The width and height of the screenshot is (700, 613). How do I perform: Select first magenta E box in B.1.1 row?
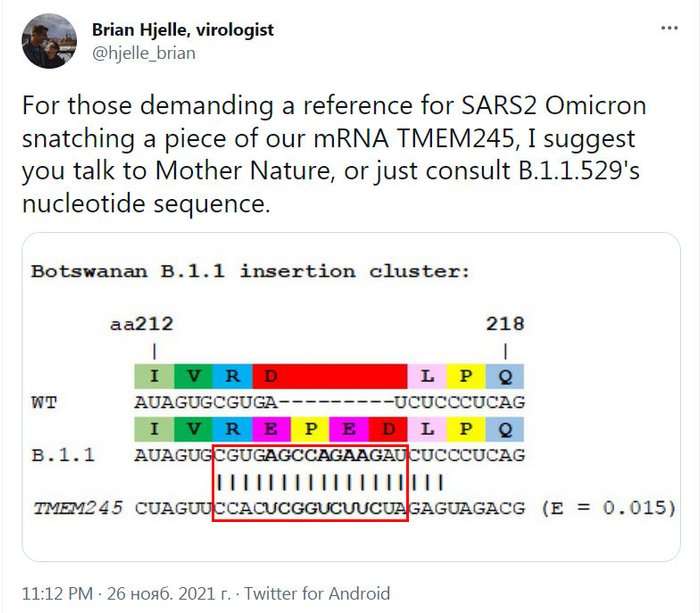pos(271,429)
